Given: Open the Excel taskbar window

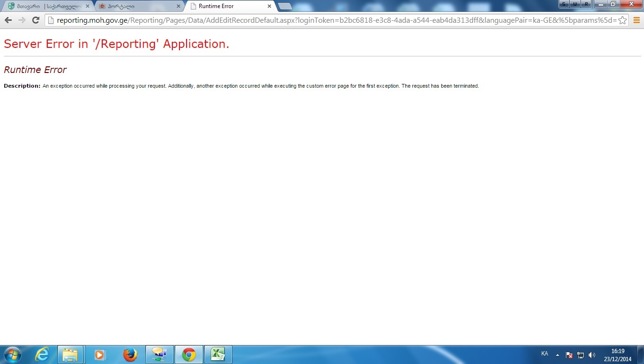Looking at the screenshot, I should (x=218, y=355).
